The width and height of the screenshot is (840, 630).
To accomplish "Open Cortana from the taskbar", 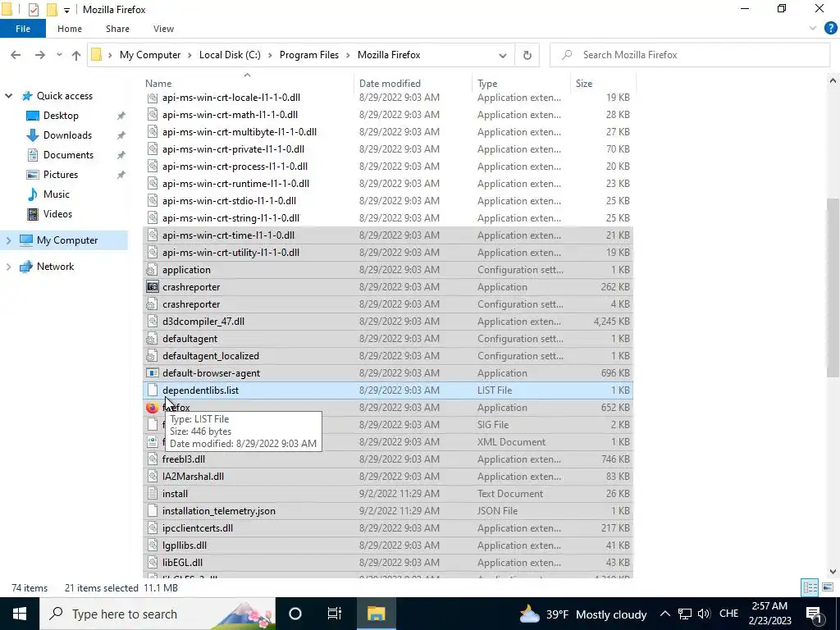I will (295, 614).
